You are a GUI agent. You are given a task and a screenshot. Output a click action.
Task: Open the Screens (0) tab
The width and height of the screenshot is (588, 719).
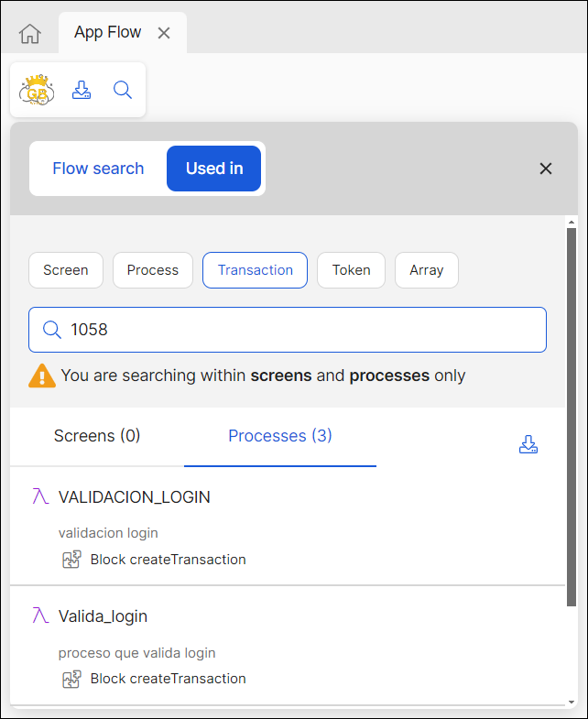coord(97,436)
